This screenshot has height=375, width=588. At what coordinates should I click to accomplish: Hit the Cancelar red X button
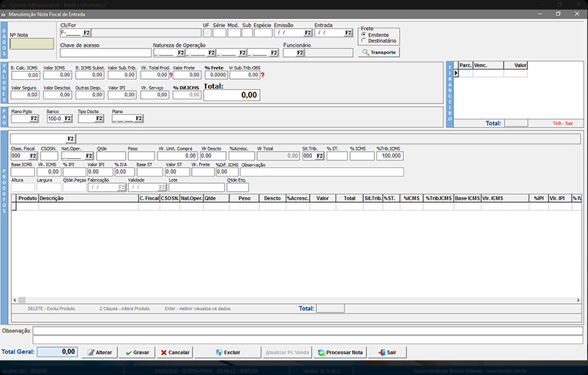click(174, 352)
